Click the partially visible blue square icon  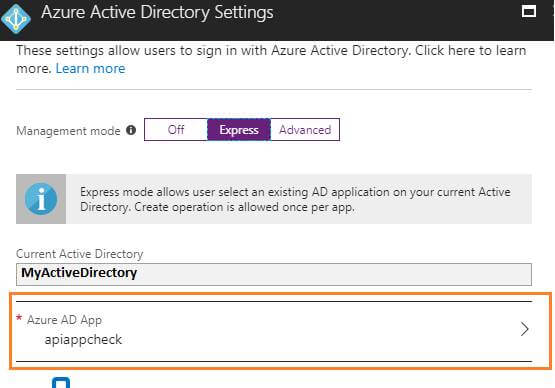[x=61, y=383]
